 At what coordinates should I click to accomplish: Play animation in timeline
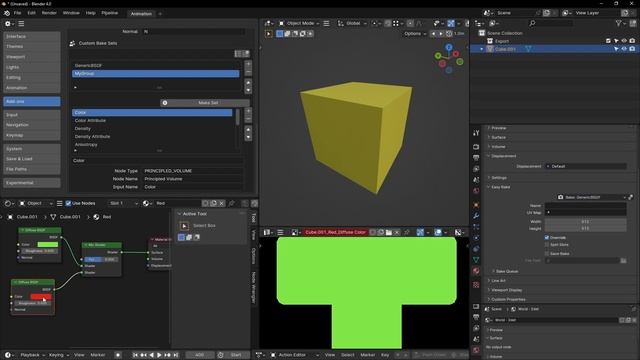159,355
